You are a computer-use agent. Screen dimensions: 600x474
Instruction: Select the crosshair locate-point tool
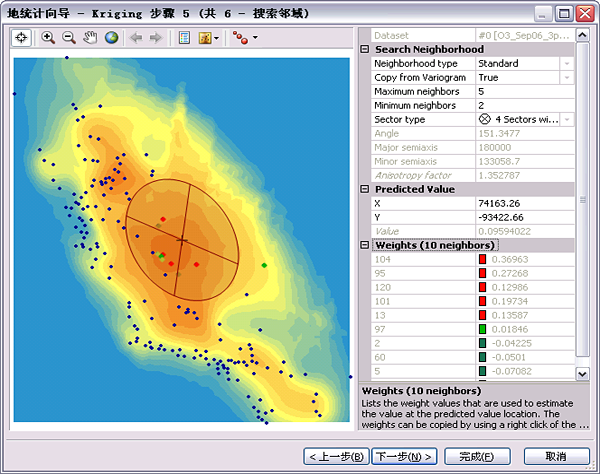point(22,38)
